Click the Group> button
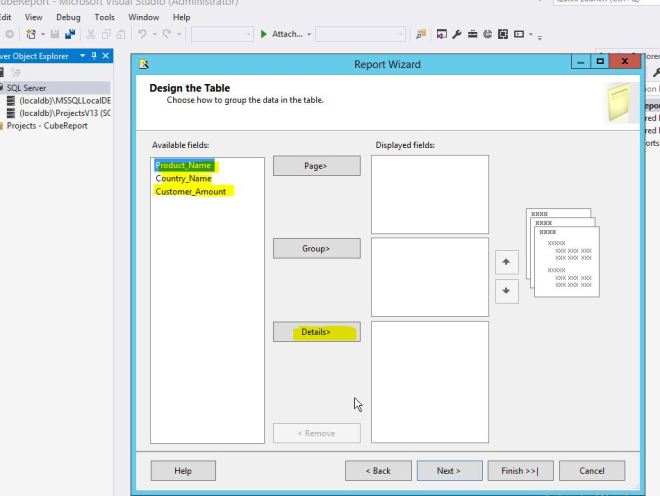This screenshot has height=496, width=660. click(316, 249)
